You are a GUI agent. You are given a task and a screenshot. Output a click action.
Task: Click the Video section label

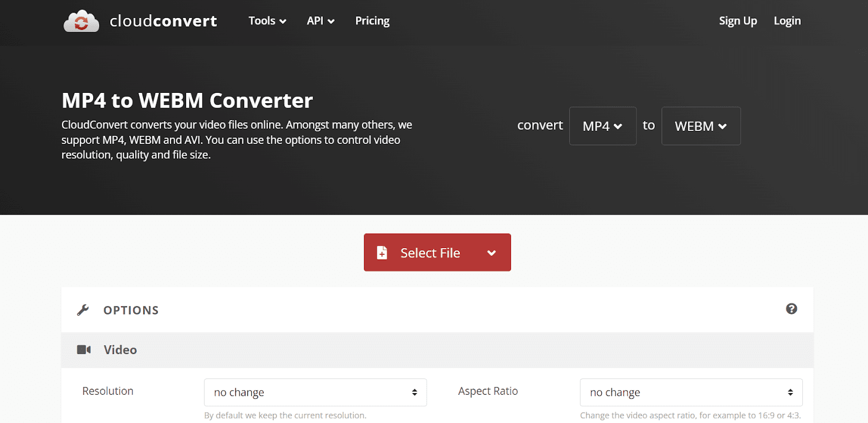click(x=120, y=350)
